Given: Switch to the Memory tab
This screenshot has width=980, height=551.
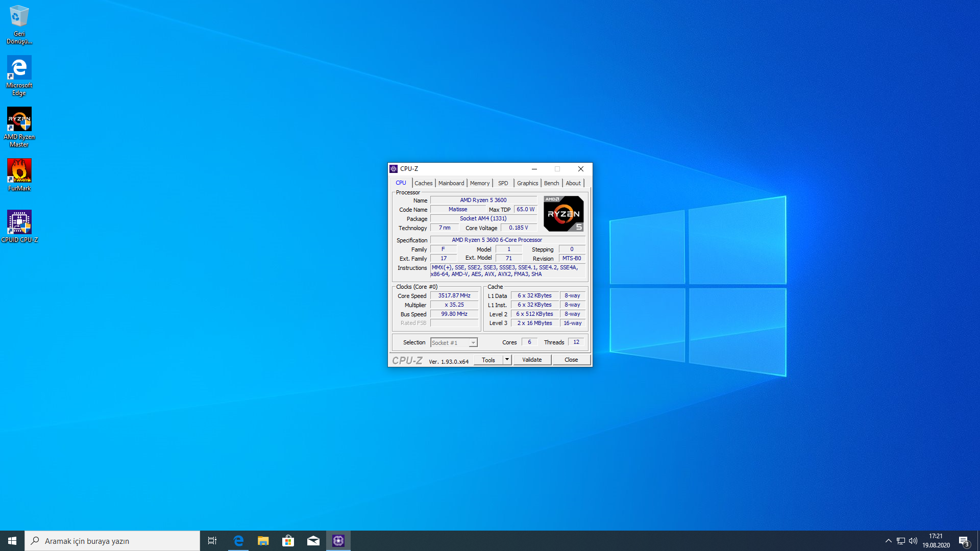Looking at the screenshot, I should click(479, 183).
